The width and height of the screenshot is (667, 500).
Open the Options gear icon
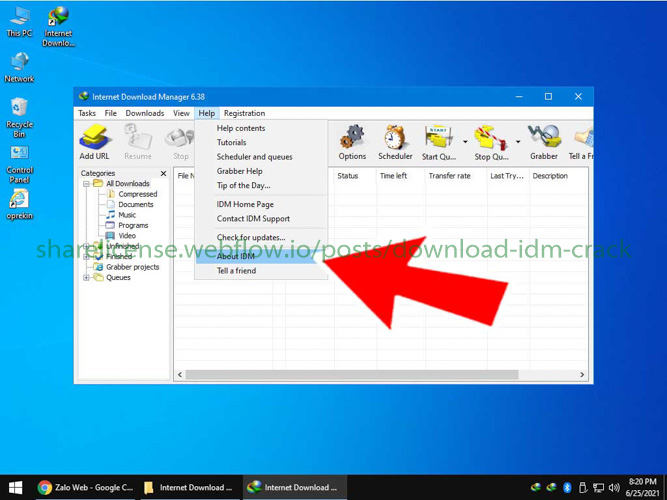(x=352, y=142)
